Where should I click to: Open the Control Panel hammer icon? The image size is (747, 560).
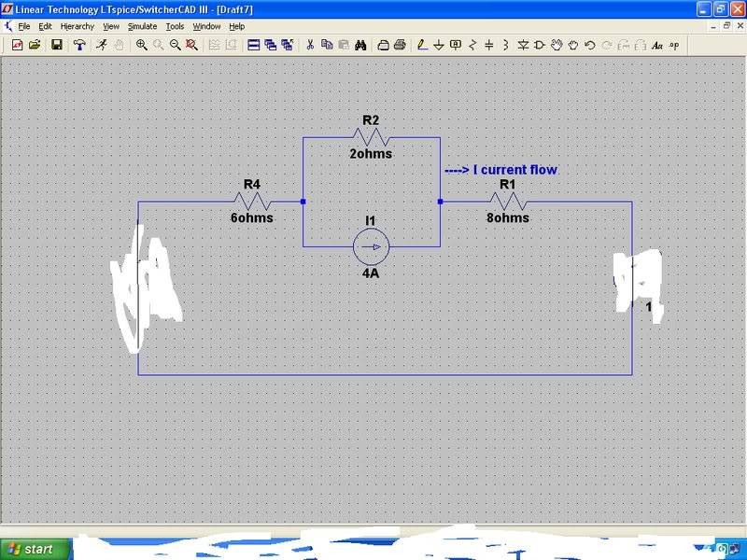79,45
